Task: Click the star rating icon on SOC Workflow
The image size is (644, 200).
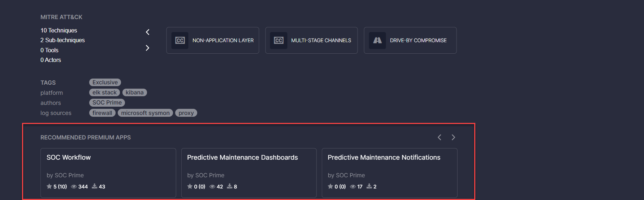Action: pos(49,186)
